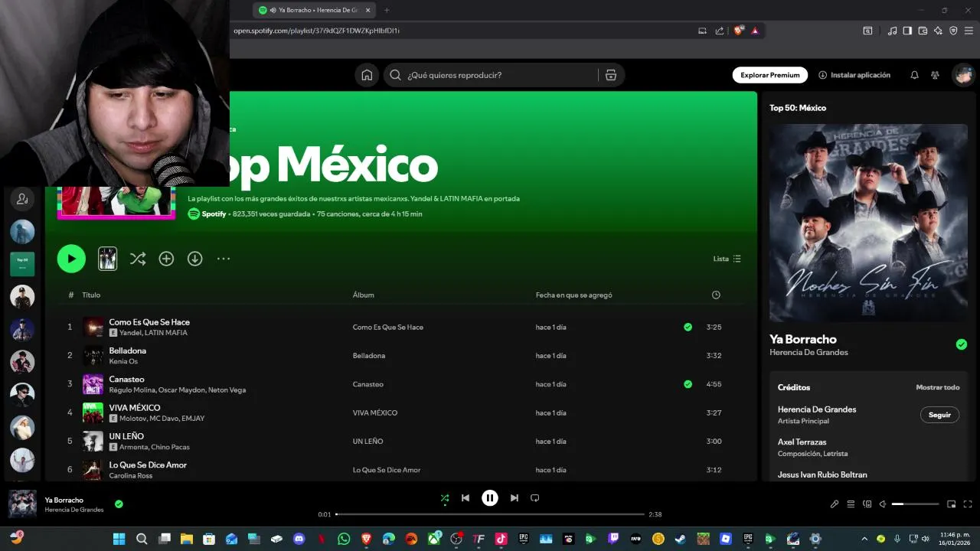
Task: Open Spotify Home via the house icon
Action: pyautogui.click(x=367, y=75)
